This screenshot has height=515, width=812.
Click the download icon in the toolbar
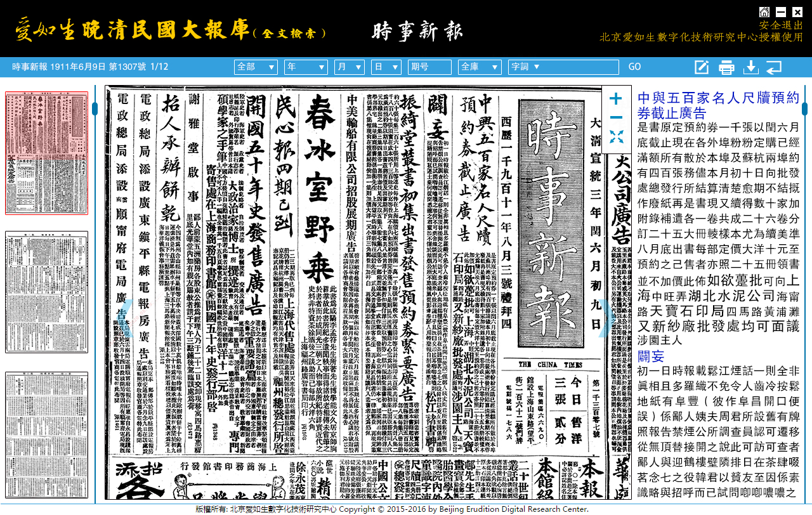click(750, 66)
